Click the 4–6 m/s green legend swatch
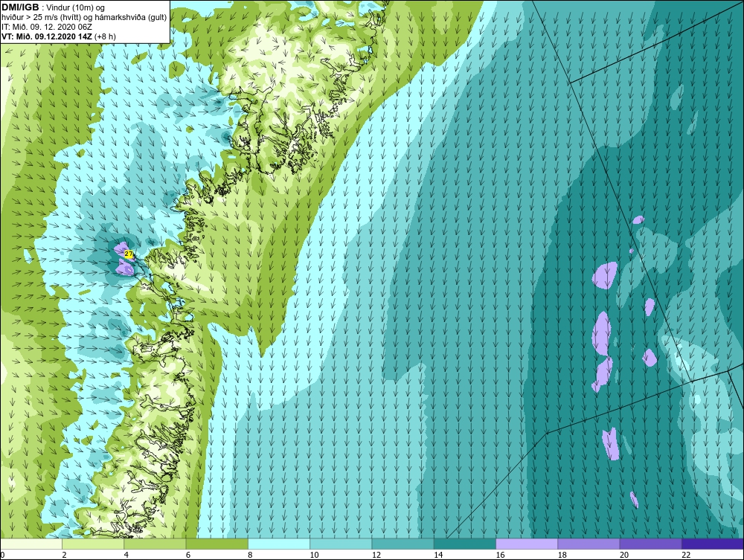744x560 pixels. [x=155, y=544]
